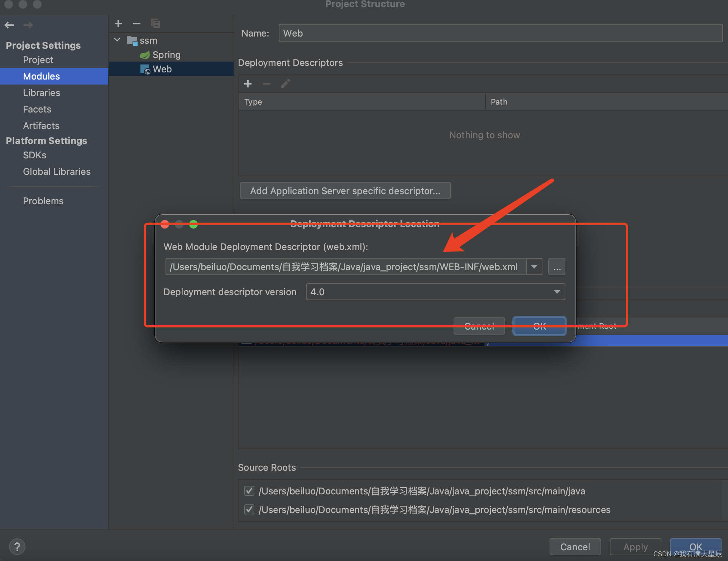The height and width of the screenshot is (561, 728).
Task: Select the Web facet in tree
Action: click(x=162, y=69)
